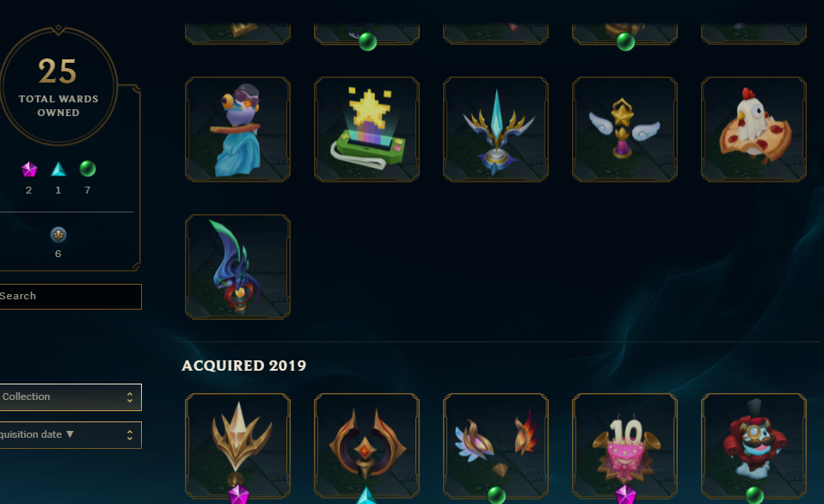Focus the Search input field

(70, 297)
